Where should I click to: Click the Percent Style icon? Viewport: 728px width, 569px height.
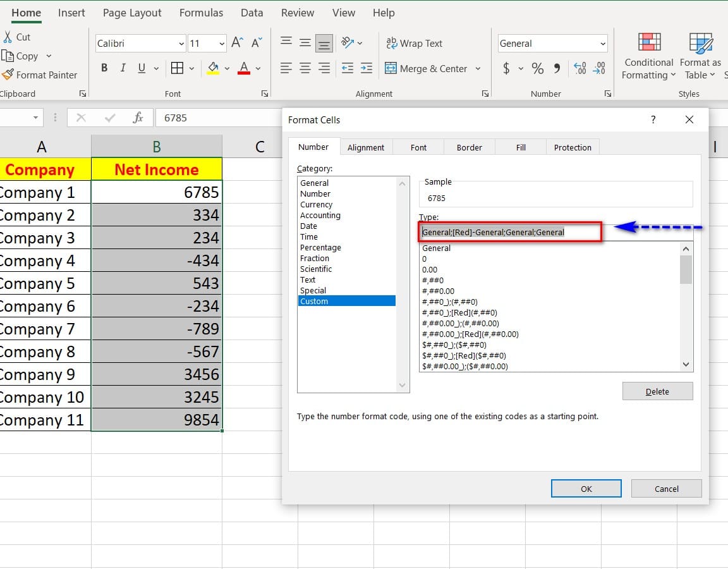[537, 68]
